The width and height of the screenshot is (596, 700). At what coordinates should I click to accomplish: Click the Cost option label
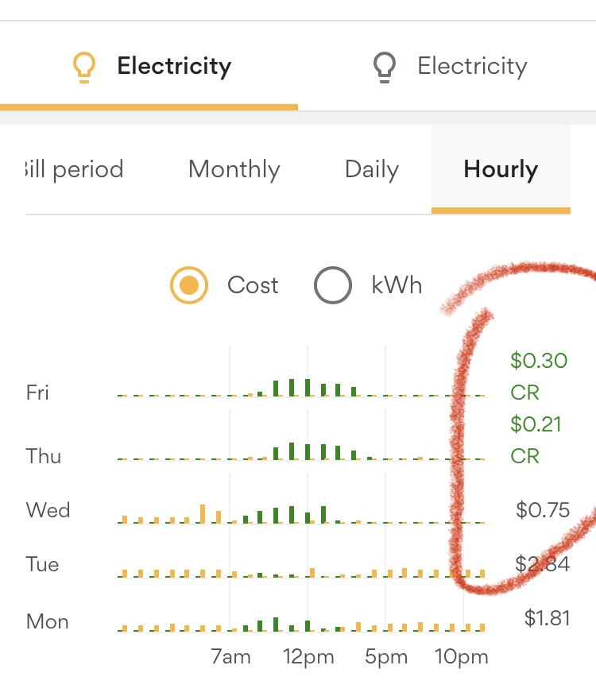pos(253,285)
